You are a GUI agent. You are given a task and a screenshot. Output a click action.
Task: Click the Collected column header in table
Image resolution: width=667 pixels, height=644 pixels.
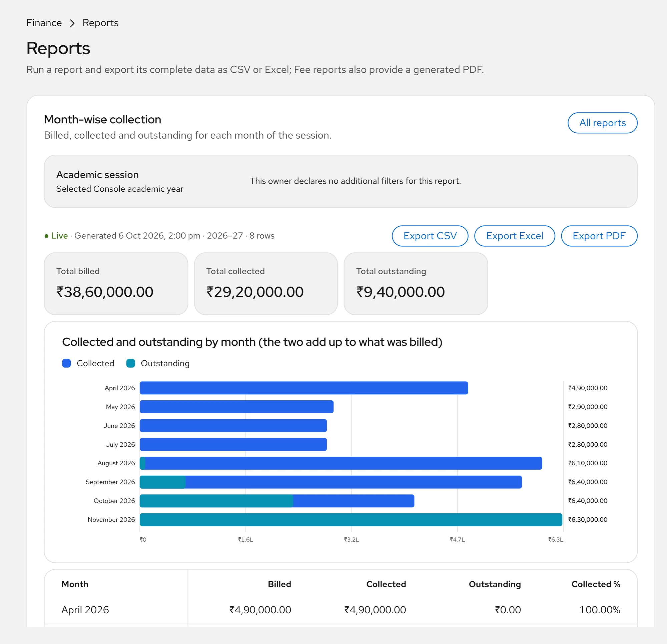click(x=386, y=584)
